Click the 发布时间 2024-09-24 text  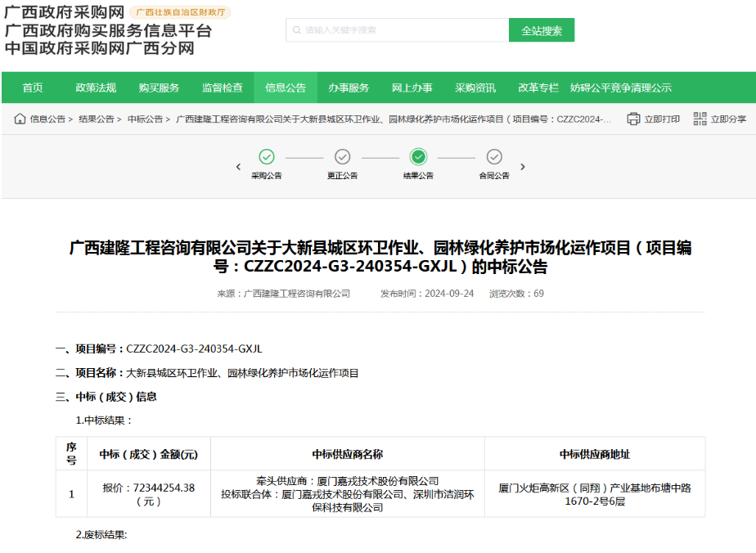(x=427, y=294)
